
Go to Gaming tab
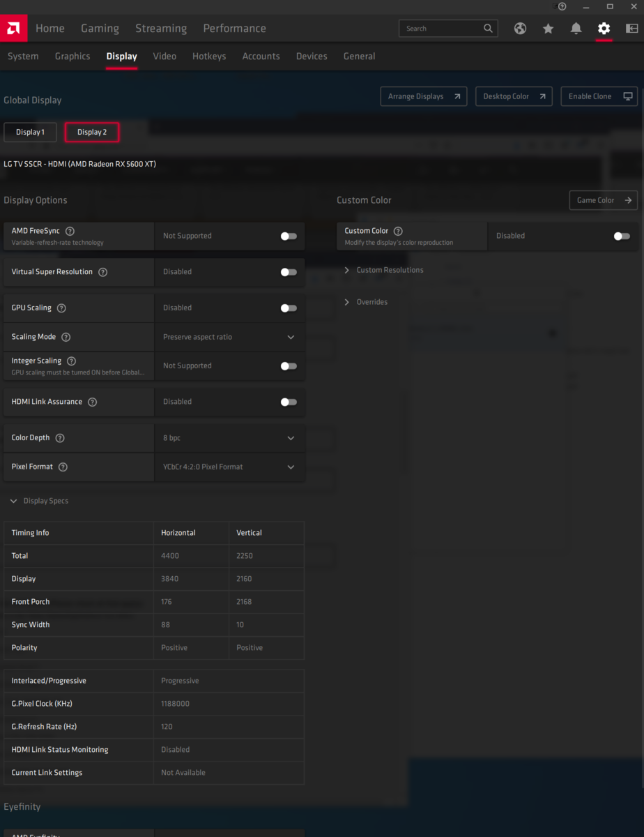point(100,29)
